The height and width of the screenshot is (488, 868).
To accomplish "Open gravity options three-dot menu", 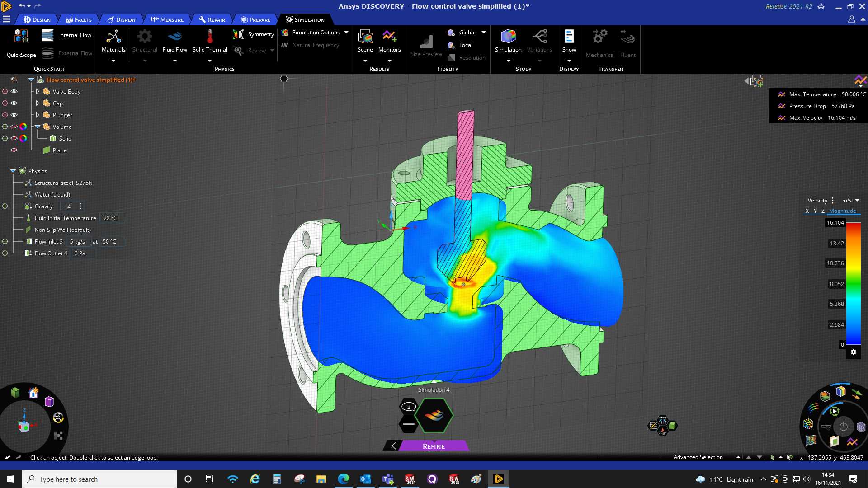I will (x=80, y=206).
